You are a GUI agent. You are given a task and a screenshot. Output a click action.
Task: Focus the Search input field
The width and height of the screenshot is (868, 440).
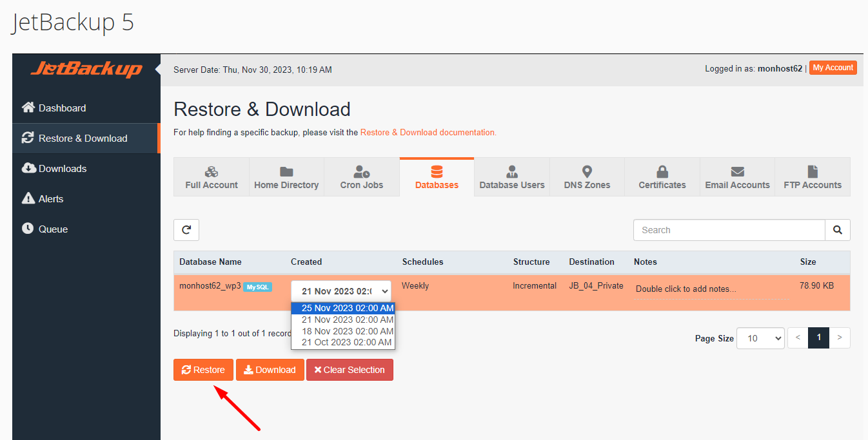tap(729, 230)
